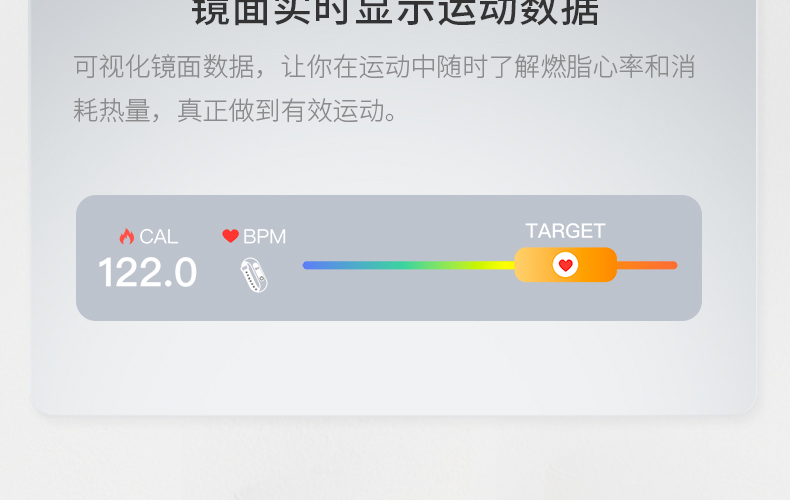
Task: Click the blue start of heart-rate bar
Action: pyautogui.click(x=317, y=265)
